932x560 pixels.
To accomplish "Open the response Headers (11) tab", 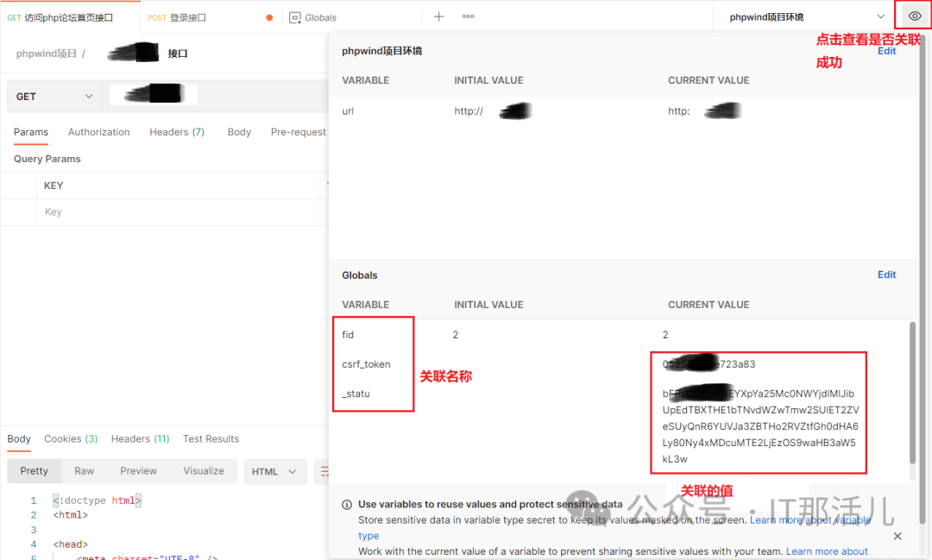I will [141, 438].
